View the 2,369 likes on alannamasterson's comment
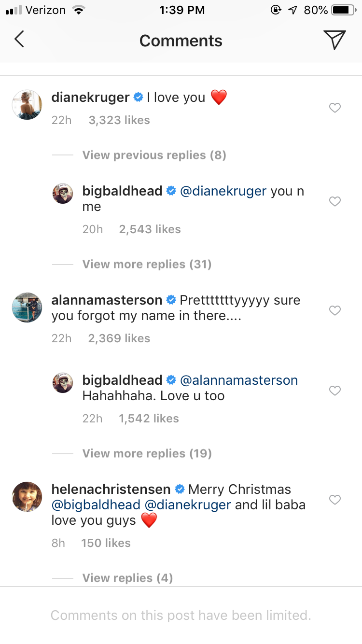Image resolution: width=362 pixels, height=644 pixels. pos(119,338)
